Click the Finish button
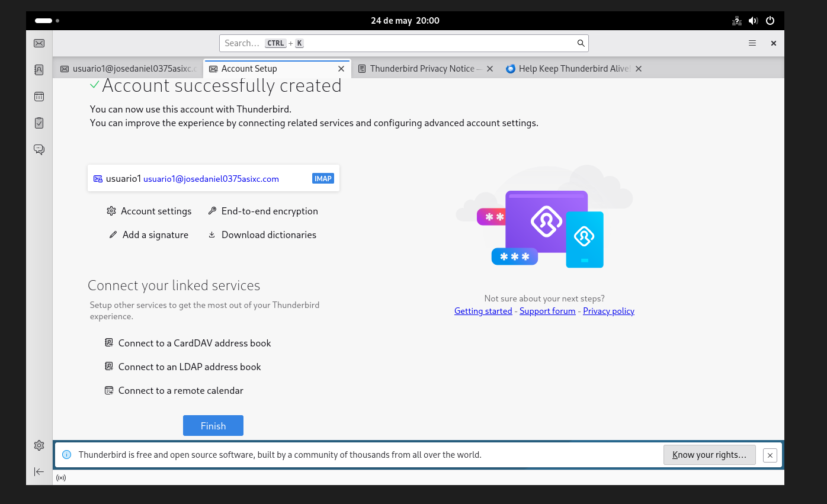Viewport: 827px width, 504px height. pos(213,426)
